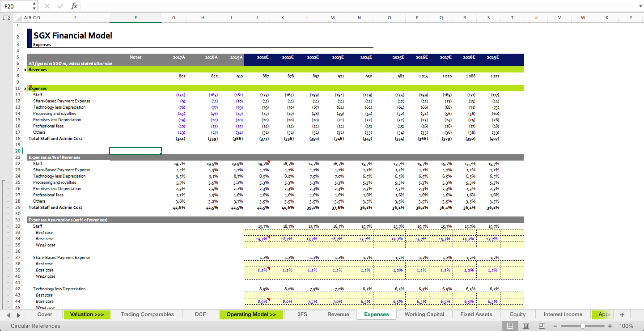Screen dimensions: 644x331
Task: Open the Interest Income sheet tab
Action: [563, 314]
